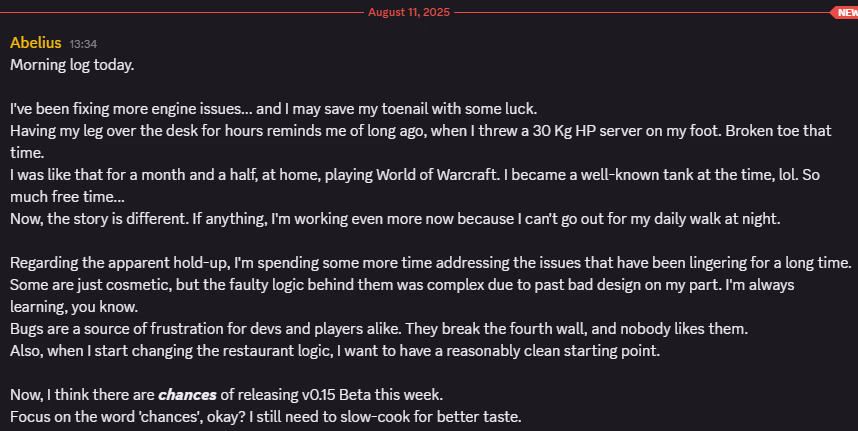The width and height of the screenshot is (858, 431).
Task: Click the August 11, 2025 date divider
Action: pos(409,12)
